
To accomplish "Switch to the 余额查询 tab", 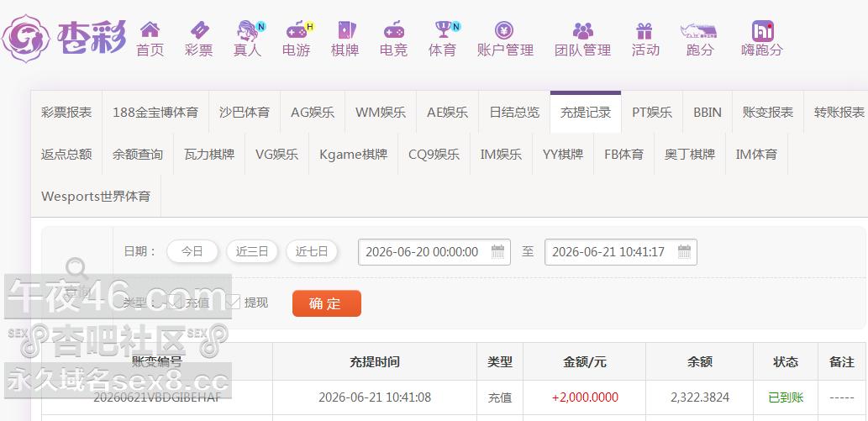I will 138,154.
